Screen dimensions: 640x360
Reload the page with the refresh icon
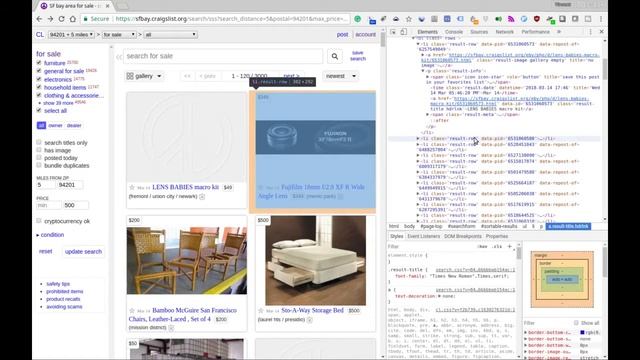tap(61, 19)
